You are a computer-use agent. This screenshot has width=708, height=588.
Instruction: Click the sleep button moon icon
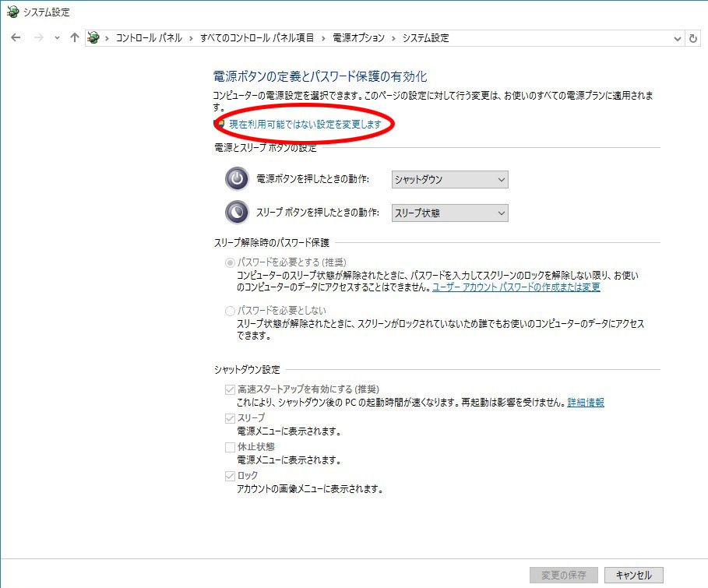(x=237, y=213)
